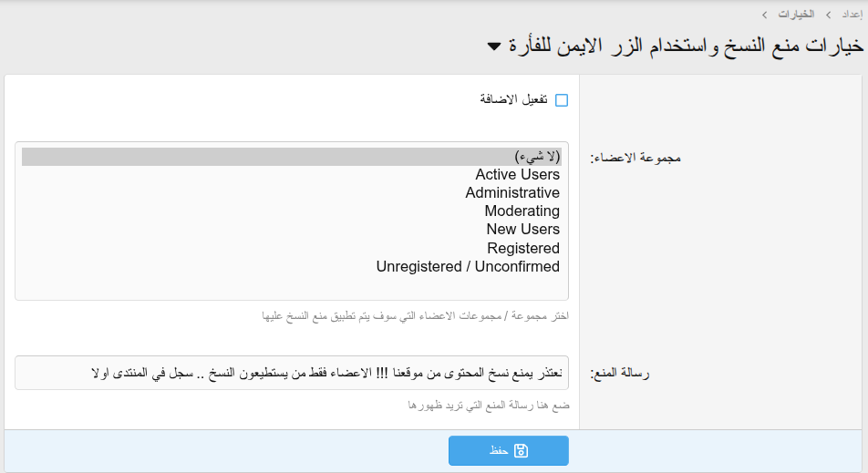Viewport: 868px width, 473px height.
Task: Enable the تفعيل الاضافة checkbox
Action: click(x=562, y=100)
